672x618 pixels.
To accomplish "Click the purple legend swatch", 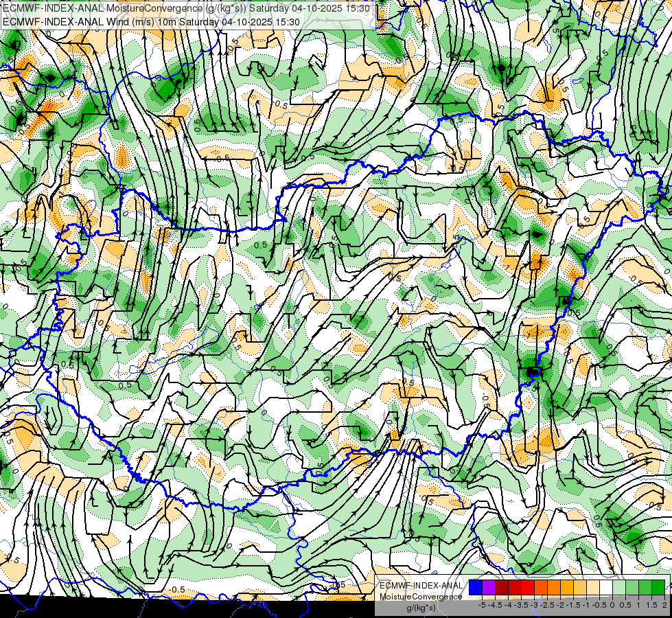I will coord(489,587).
